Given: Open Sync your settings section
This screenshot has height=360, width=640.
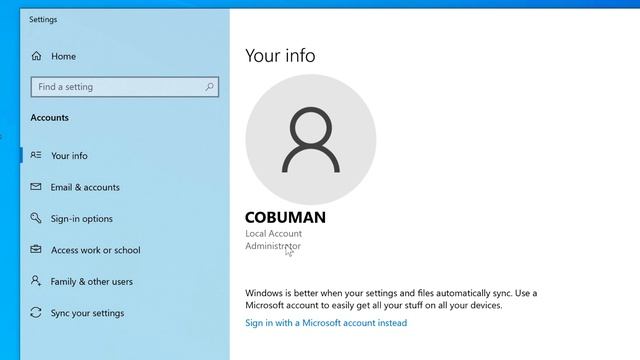Looking at the screenshot, I should (87, 313).
